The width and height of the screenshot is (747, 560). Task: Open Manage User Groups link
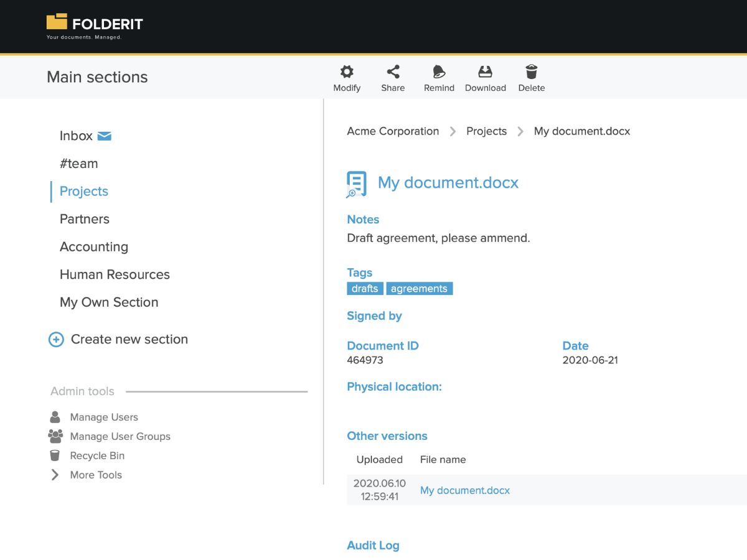click(x=120, y=436)
